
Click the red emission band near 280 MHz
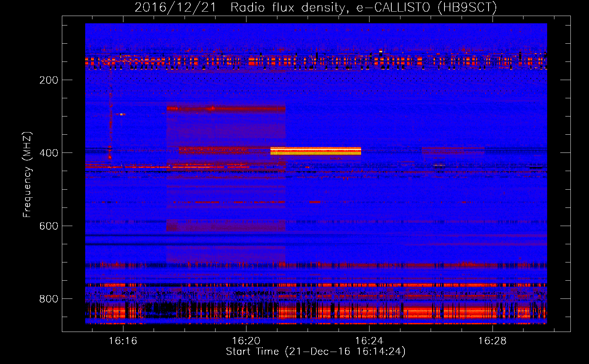(226, 108)
